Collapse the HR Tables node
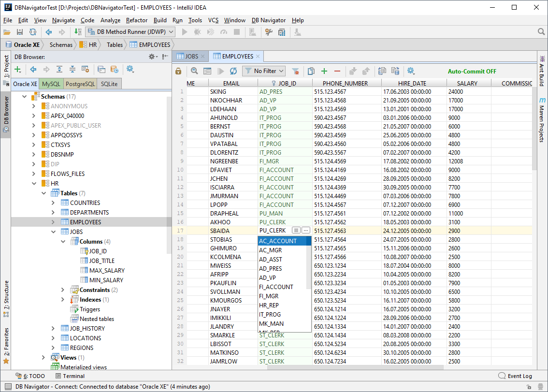 [44, 193]
